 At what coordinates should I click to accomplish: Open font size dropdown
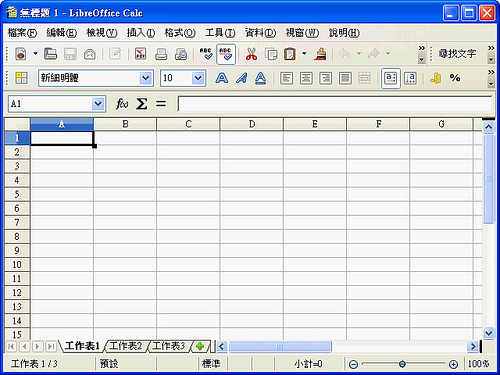[x=198, y=78]
